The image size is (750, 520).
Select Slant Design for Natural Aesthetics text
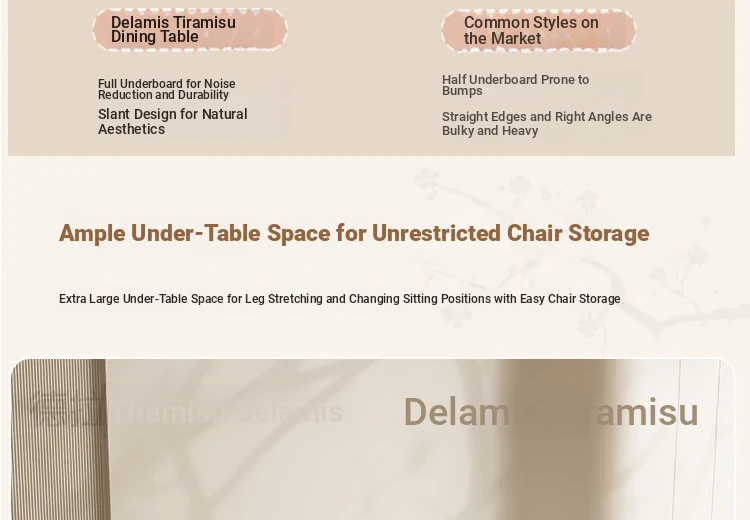click(x=173, y=122)
